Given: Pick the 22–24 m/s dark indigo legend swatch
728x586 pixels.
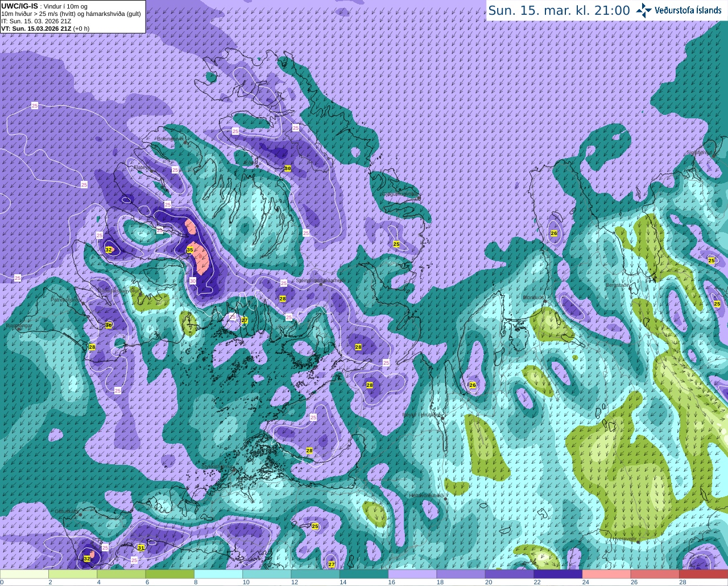Looking at the screenshot, I should click(x=558, y=574).
